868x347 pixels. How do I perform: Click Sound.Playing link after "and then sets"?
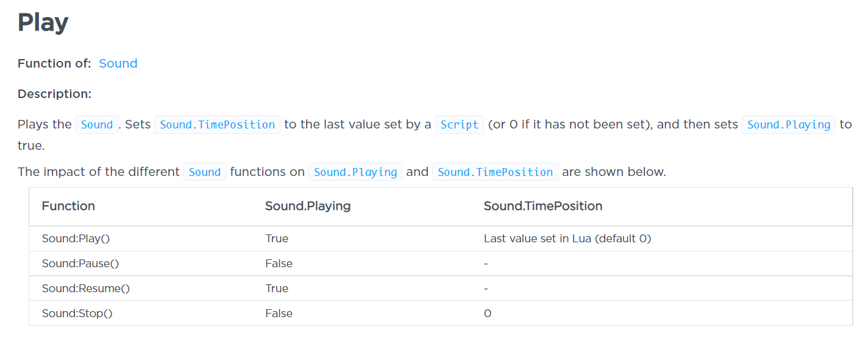point(788,125)
